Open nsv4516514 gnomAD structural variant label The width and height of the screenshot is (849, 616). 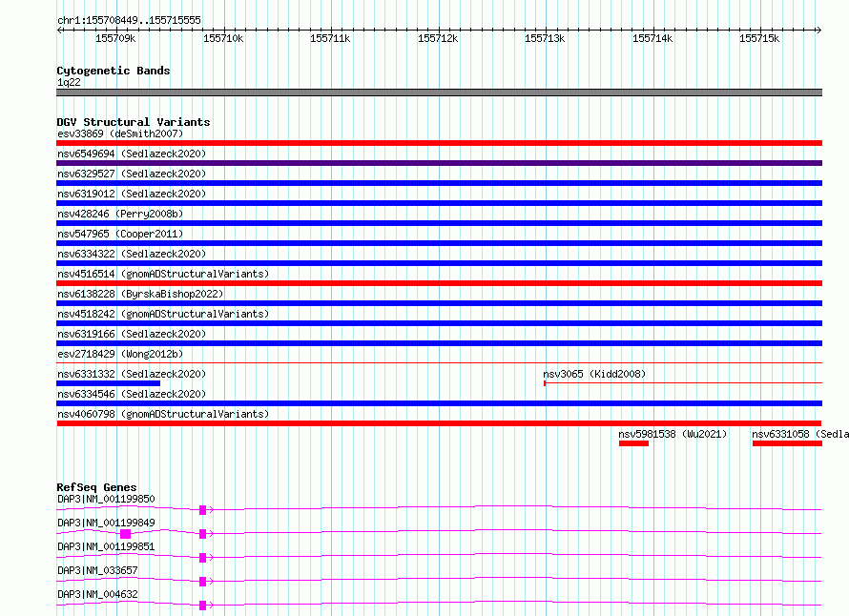pos(163,274)
